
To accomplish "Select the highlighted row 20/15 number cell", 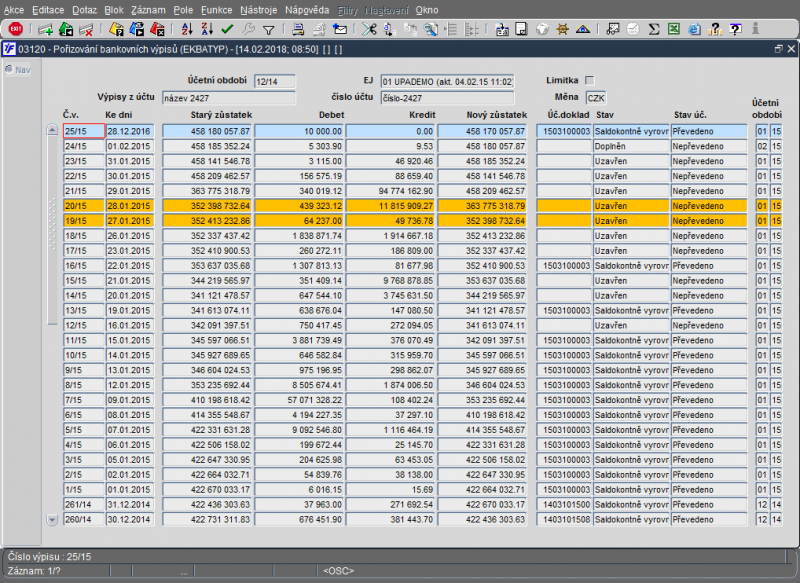I will [82, 205].
